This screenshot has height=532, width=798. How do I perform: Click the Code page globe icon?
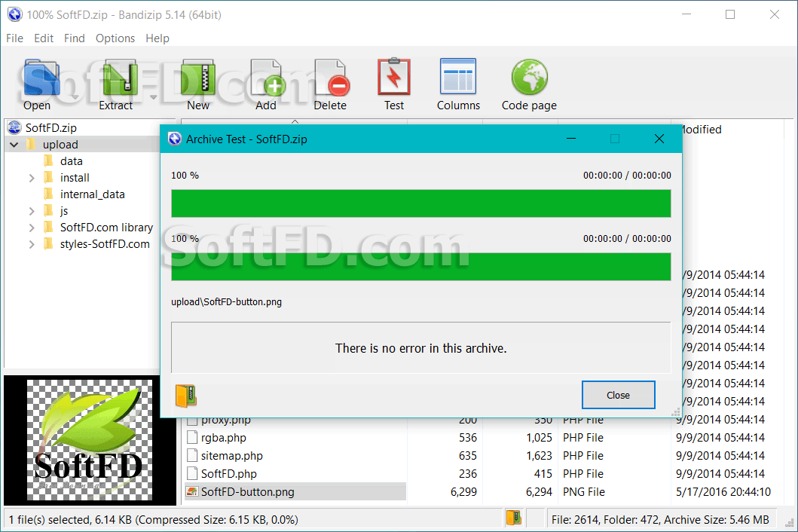(529, 77)
